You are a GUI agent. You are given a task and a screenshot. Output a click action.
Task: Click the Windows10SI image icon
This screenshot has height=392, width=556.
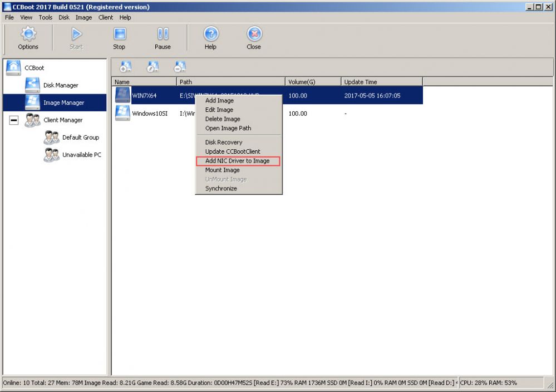(122, 113)
